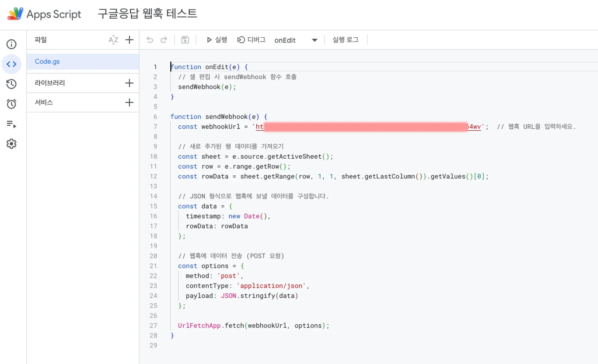The width and height of the screenshot is (598, 364).
Task: Rename project title 구글응답 웹훅 테스트
Action: (x=147, y=13)
